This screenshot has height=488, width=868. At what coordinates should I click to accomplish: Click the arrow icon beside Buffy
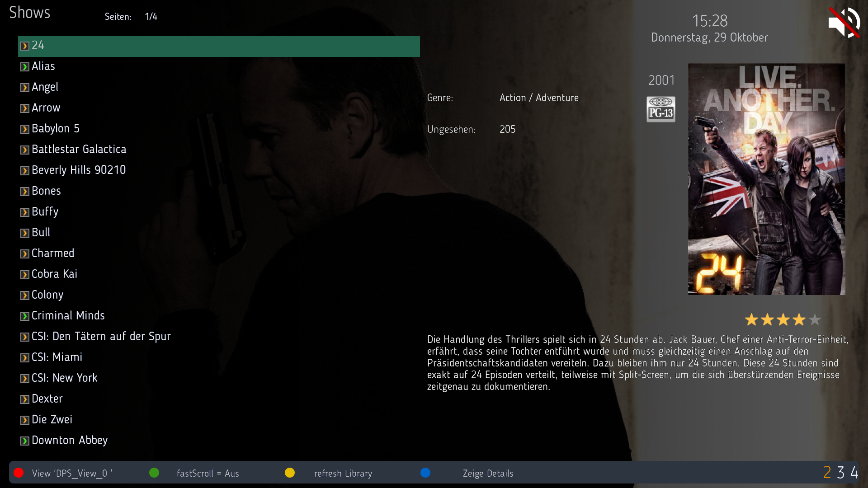coord(25,212)
